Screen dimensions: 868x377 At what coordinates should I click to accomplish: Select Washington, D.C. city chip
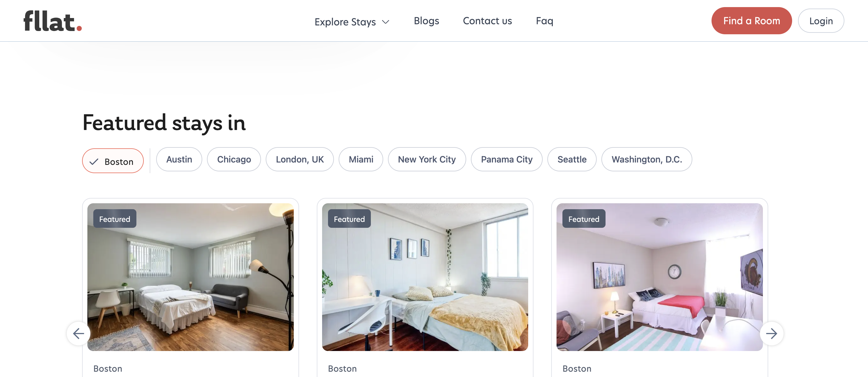pyautogui.click(x=647, y=159)
